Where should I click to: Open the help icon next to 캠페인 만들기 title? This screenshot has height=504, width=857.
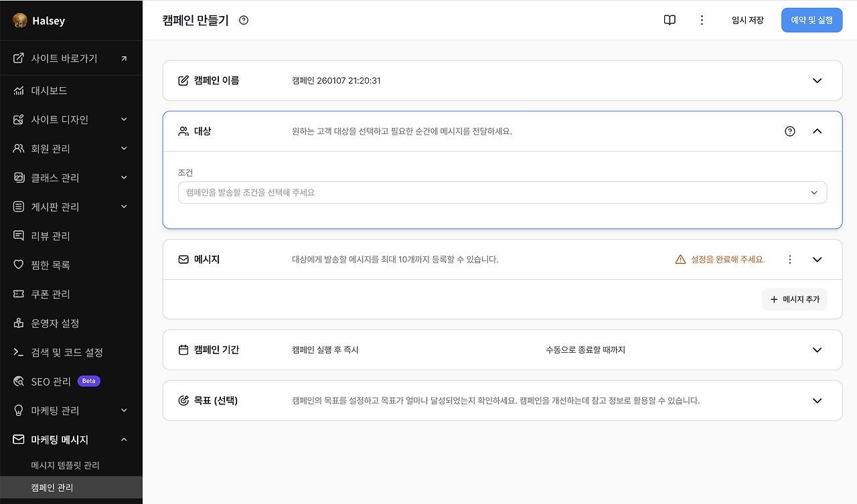tap(243, 20)
